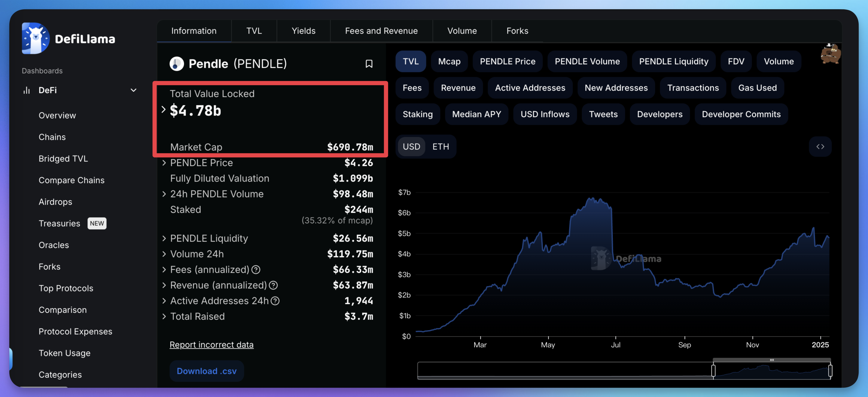Open the embed code icon

[x=820, y=147]
